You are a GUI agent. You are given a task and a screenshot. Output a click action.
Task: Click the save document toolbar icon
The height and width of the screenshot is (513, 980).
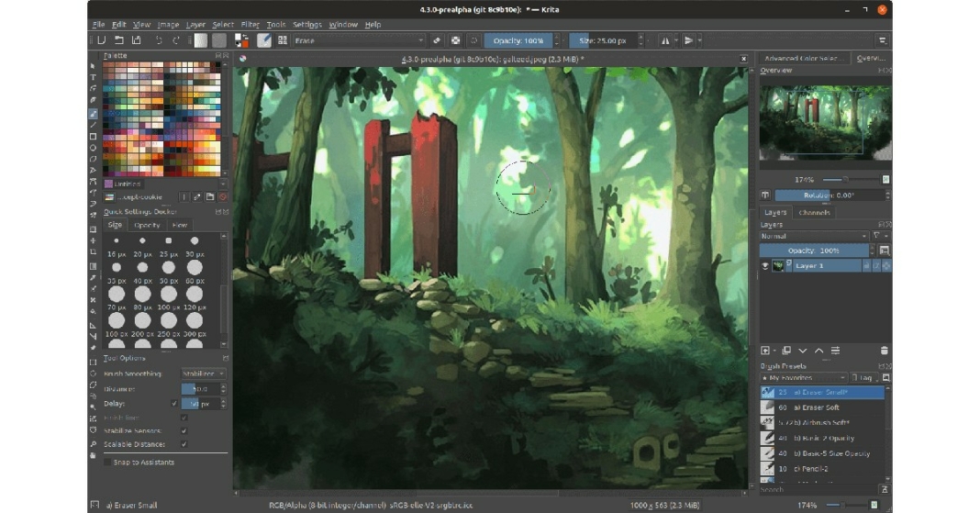(x=136, y=40)
